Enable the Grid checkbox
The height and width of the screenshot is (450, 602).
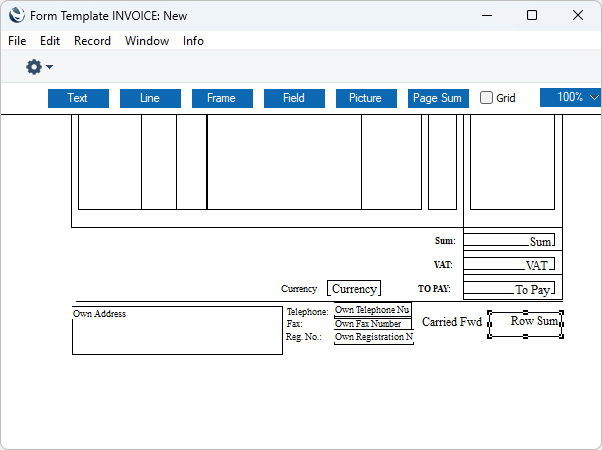(487, 98)
